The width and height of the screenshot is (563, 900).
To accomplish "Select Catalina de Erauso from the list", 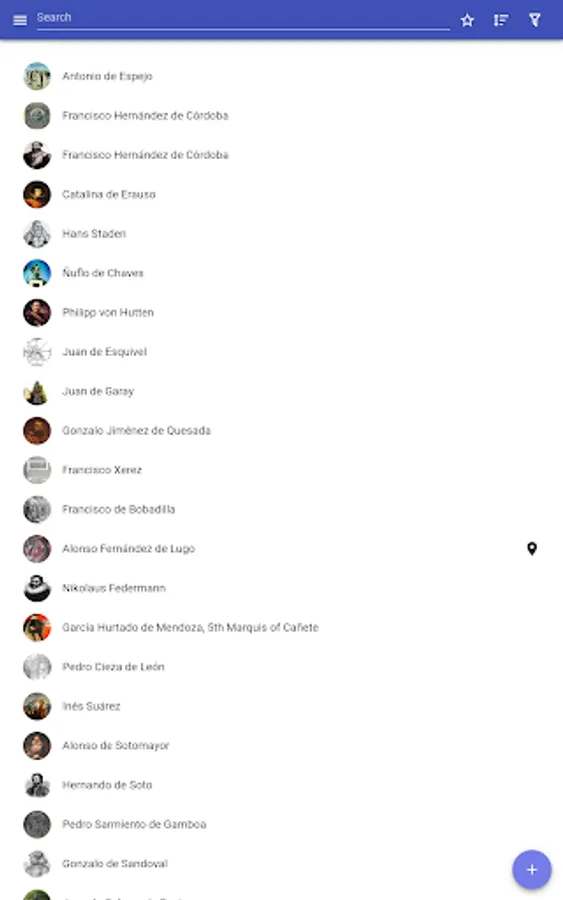I will click(281, 195).
